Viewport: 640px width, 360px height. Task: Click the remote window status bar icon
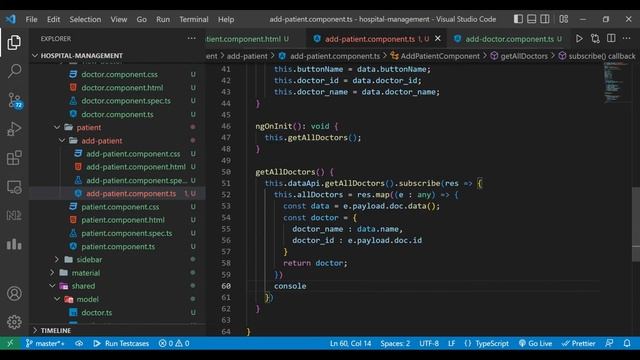pyautogui.click(x=10, y=343)
